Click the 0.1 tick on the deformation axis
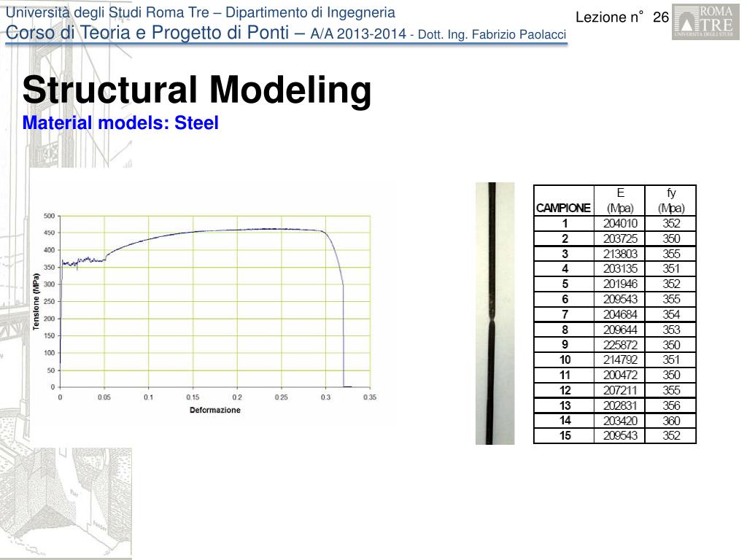The image size is (747, 560). point(149,397)
